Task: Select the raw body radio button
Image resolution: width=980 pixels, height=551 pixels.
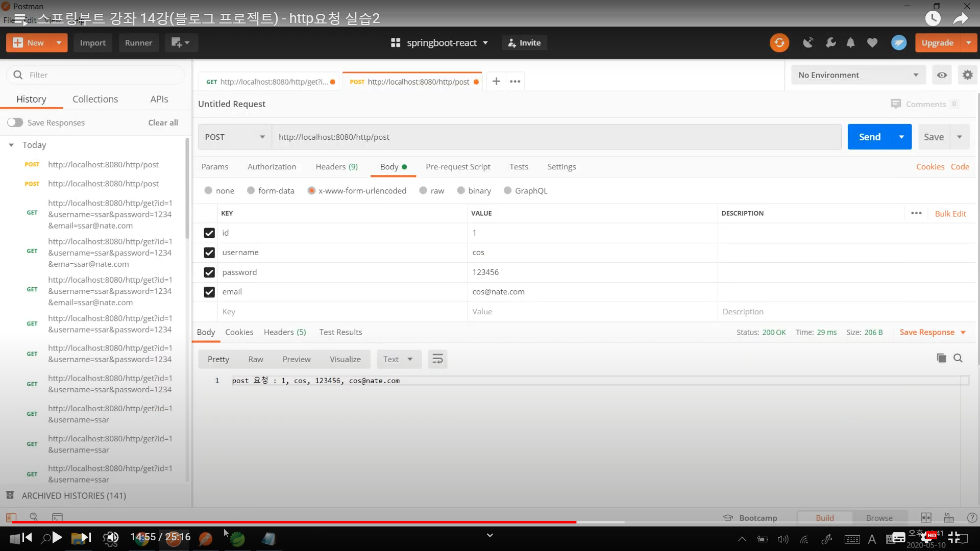Action: 423,191
